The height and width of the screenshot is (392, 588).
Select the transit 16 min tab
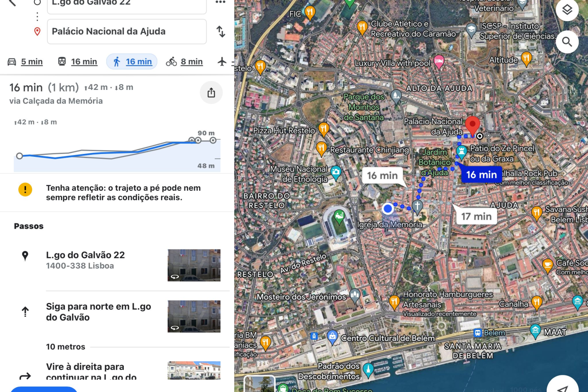click(x=78, y=62)
